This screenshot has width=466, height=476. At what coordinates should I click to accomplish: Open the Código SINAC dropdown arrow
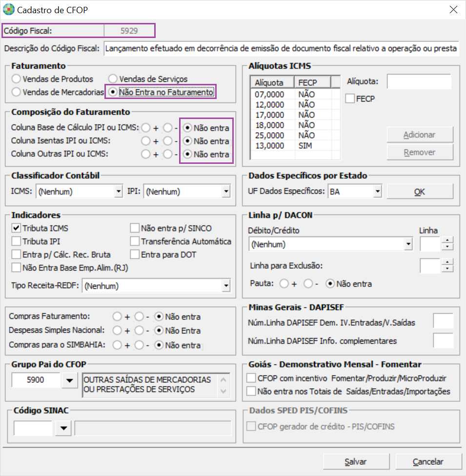tap(63, 428)
